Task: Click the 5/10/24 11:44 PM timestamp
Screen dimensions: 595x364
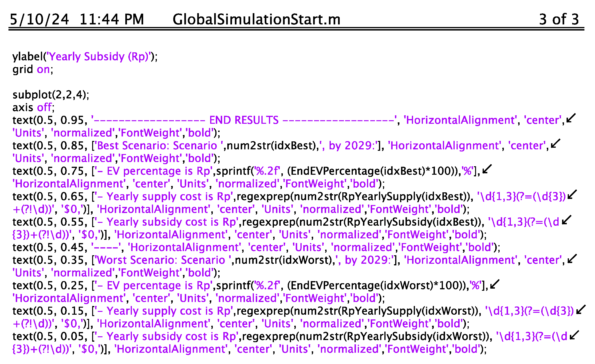Action: click(x=77, y=19)
